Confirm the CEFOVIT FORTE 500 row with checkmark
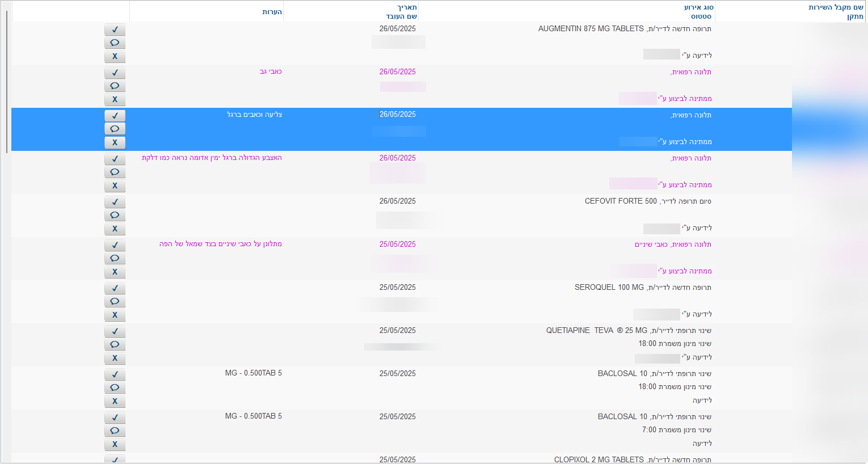Screen dimensions: 868x464 (x=115, y=202)
